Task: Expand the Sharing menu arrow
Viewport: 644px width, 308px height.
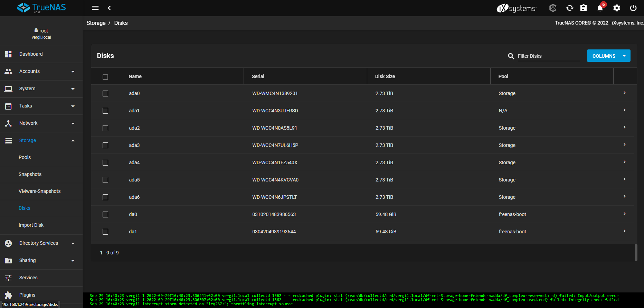Action: [x=73, y=261]
